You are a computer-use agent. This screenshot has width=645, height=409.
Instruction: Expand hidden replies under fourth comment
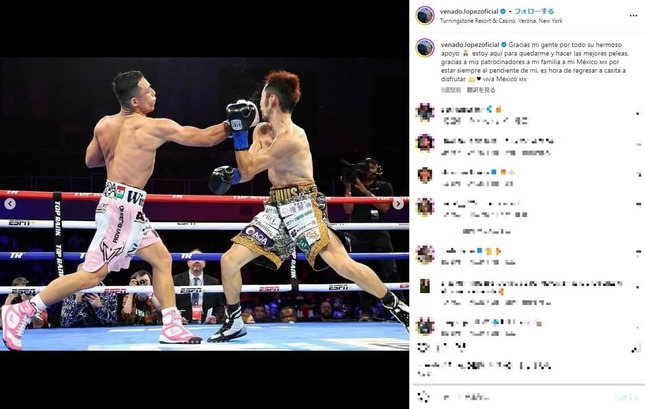coord(487,232)
